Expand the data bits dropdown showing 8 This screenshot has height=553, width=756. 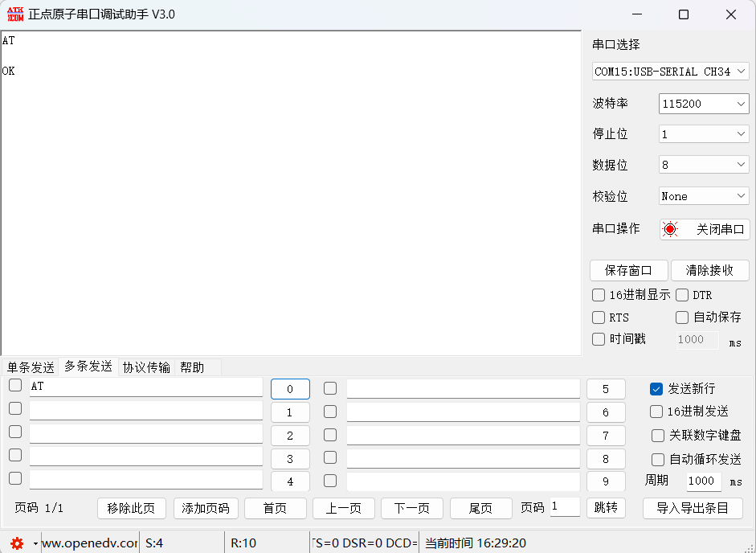(704, 165)
